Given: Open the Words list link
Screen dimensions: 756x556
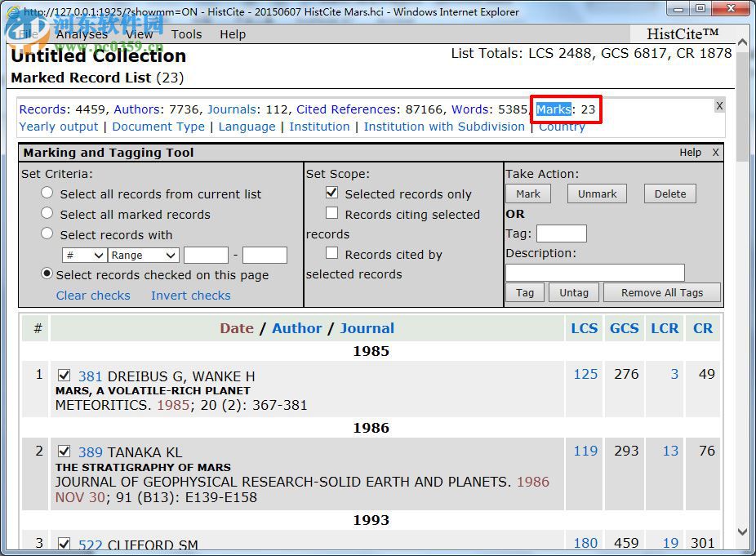Looking at the screenshot, I should [x=470, y=109].
